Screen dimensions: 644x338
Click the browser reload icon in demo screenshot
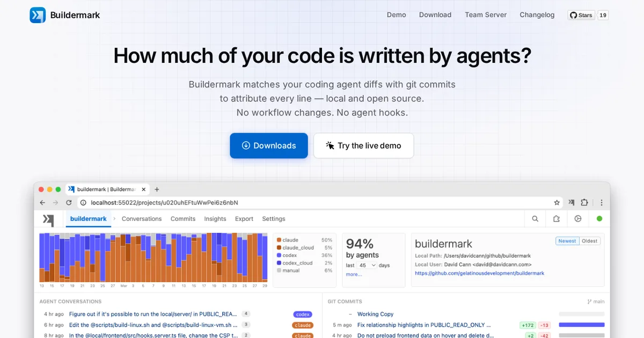(69, 203)
